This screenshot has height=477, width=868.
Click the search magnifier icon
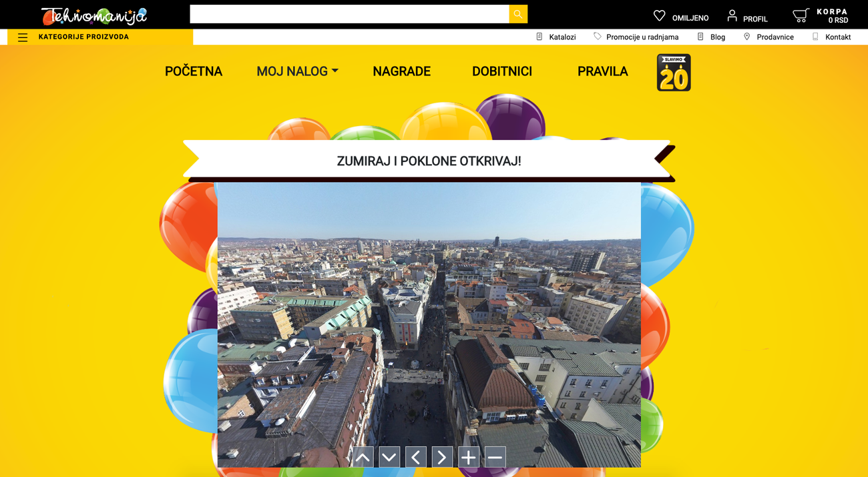pos(518,13)
